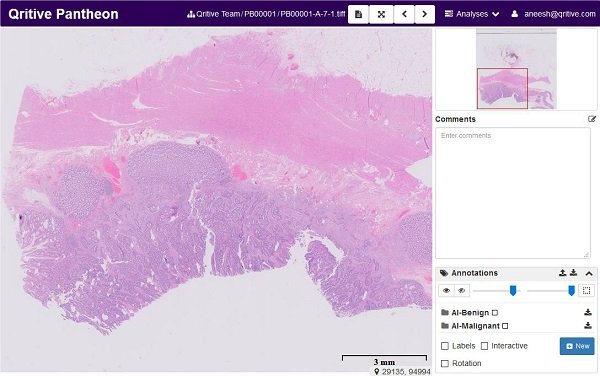The height and width of the screenshot is (376, 600).
Task: Click the New annotation button
Action: (577, 346)
